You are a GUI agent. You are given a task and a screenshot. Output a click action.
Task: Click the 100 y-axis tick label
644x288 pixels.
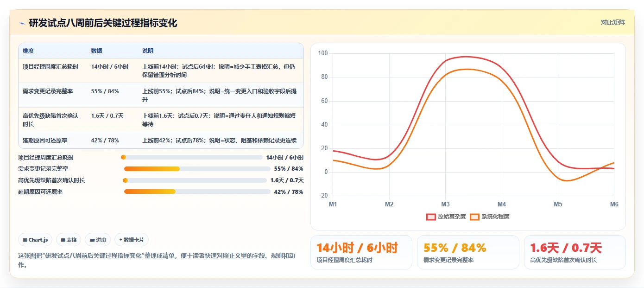(x=323, y=53)
